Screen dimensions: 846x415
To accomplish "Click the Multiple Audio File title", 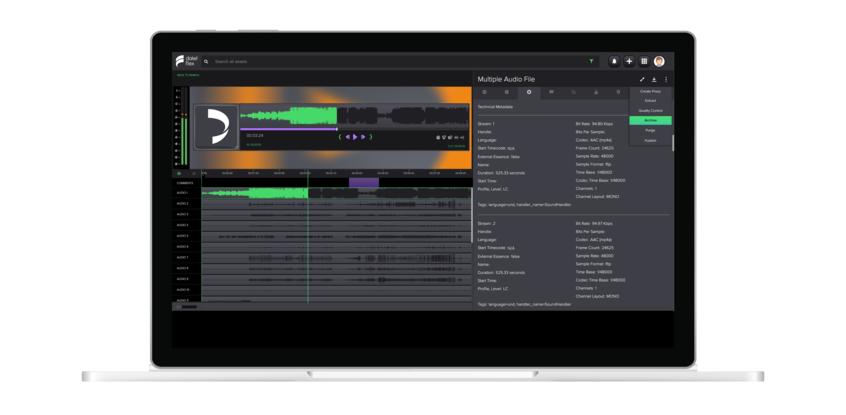I will pos(506,79).
